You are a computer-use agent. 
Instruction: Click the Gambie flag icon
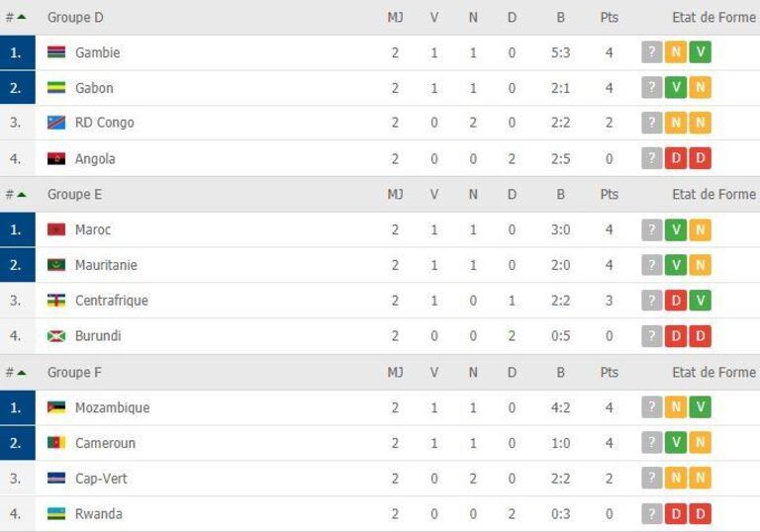pyautogui.click(x=56, y=51)
